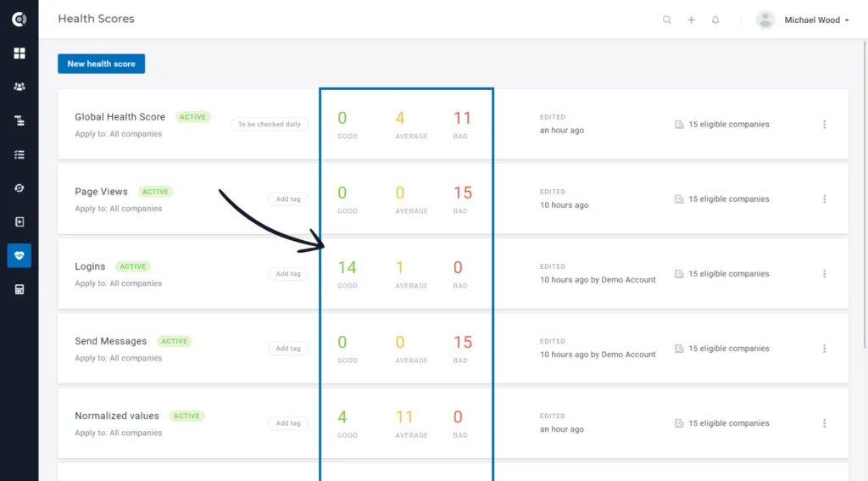868x481 pixels.
Task: Click the search magnifier icon
Action: pyautogui.click(x=667, y=20)
